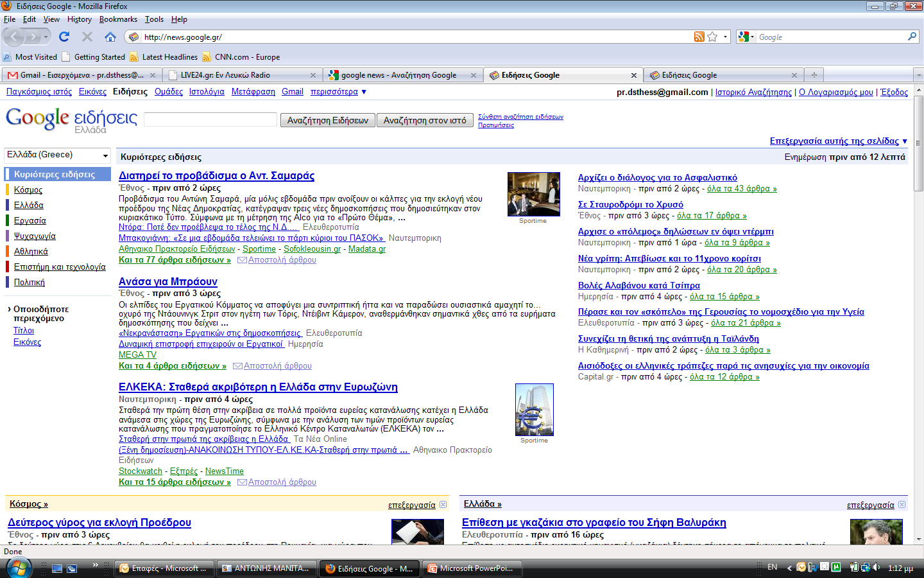Image resolution: width=924 pixels, height=578 pixels.
Task: Click the news search text field
Action: 210,119
